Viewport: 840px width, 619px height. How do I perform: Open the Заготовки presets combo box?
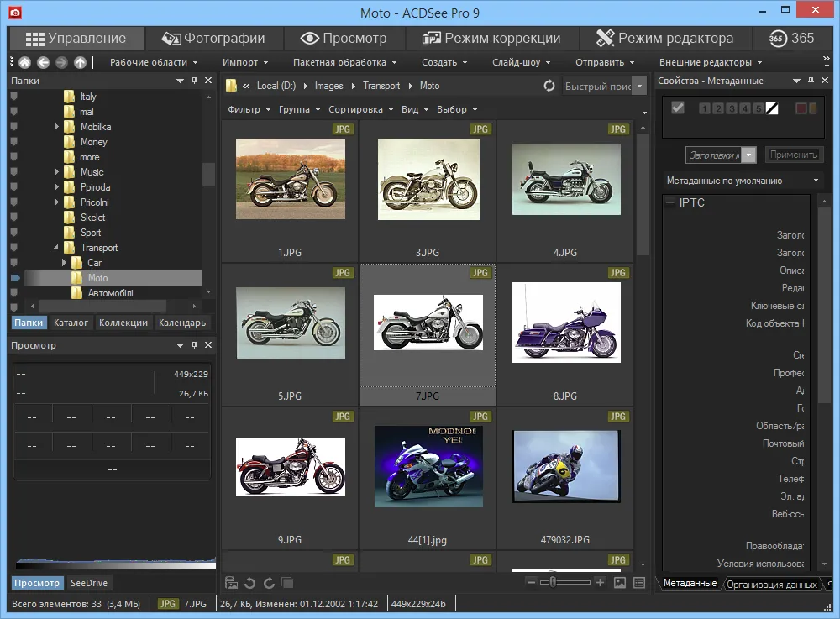pos(721,155)
